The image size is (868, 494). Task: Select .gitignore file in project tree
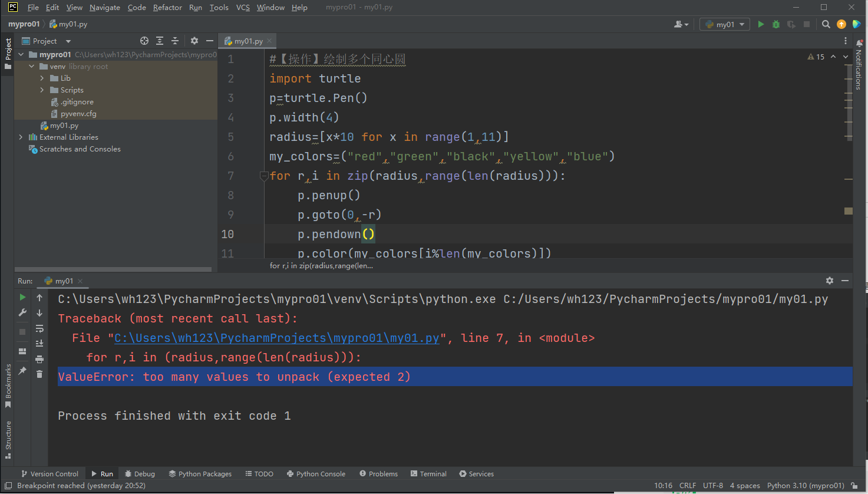coord(77,101)
